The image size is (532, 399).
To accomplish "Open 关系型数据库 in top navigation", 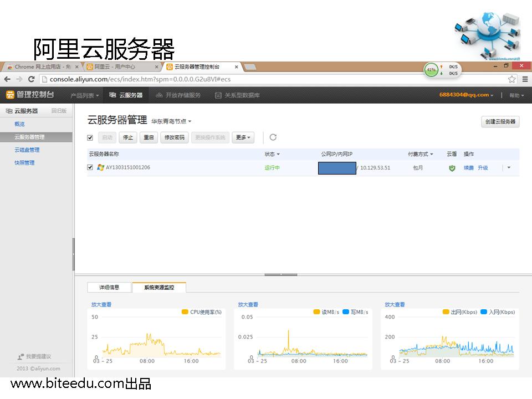I will [x=238, y=95].
